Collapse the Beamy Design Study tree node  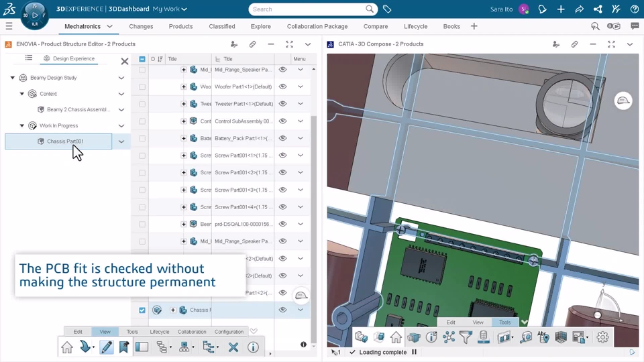(12, 78)
